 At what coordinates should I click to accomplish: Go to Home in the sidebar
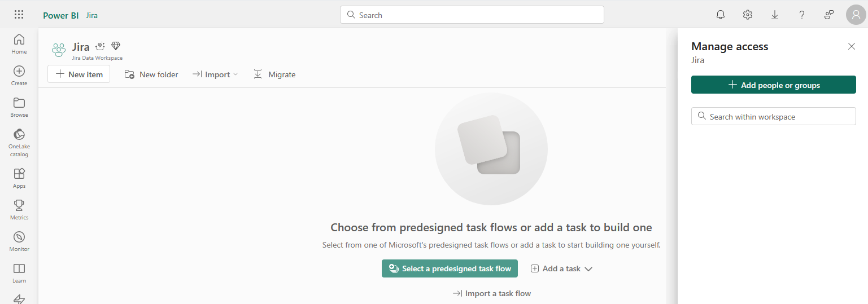[19, 44]
